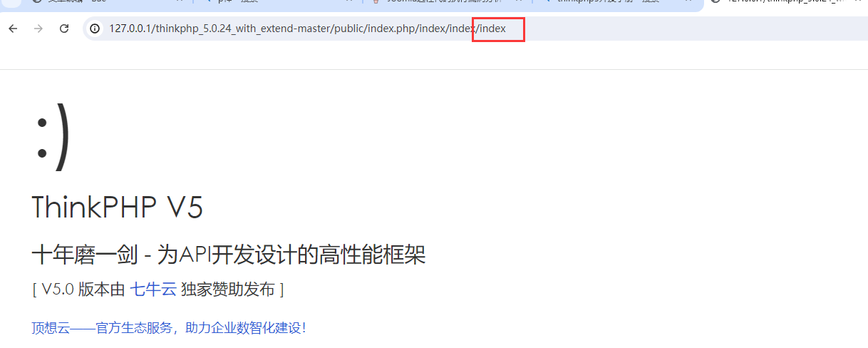
Task: Go back to the previous page
Action: coord(13,29)
